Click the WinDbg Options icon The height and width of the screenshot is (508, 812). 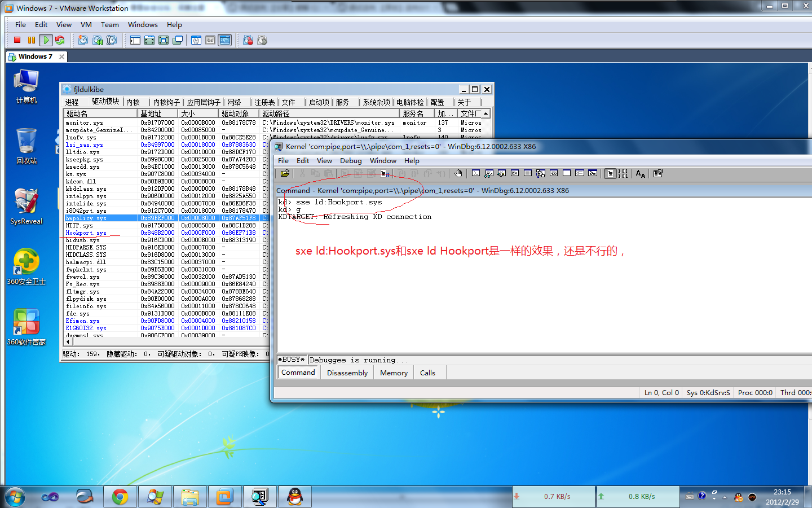coord(658,173)
